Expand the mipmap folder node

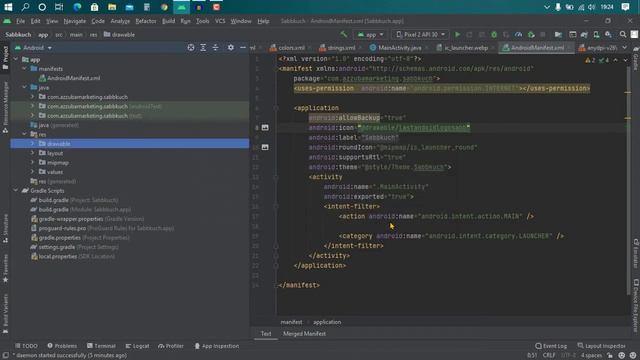pos(32,162)
